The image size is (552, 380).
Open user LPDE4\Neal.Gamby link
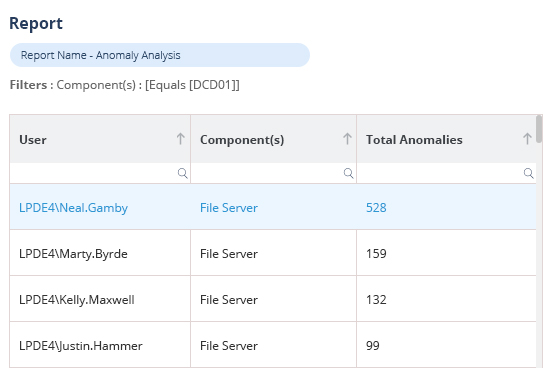(73, 208)
